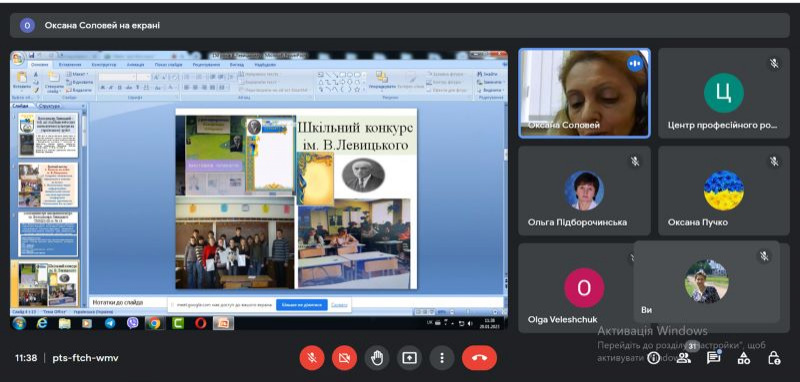The image size is (800, 382).
Task: Leave the call with the red hang-up button
Action: (x=479, y=358)
